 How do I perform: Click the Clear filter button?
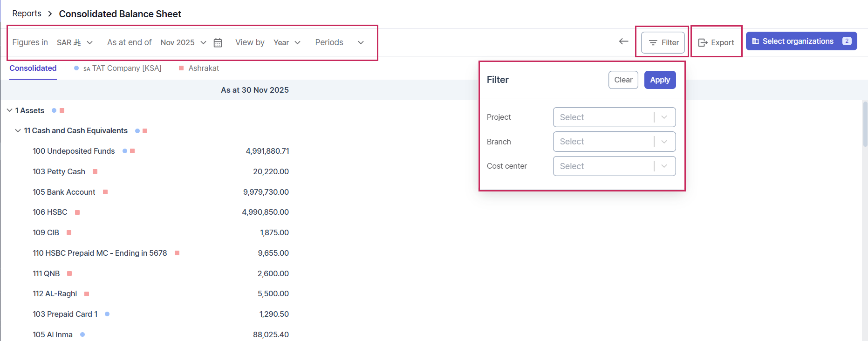tap(623, 80)
